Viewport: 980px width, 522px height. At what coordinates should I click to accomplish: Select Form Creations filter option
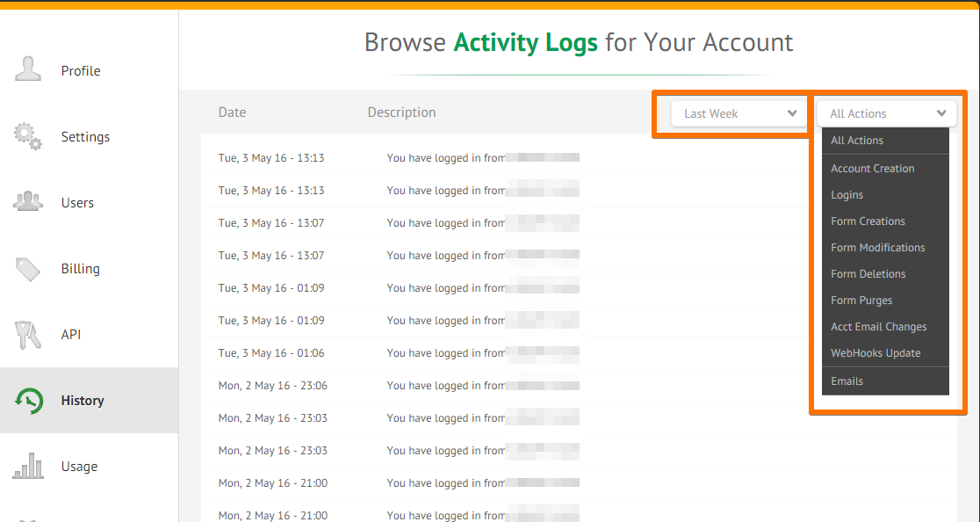pos(868,221)
